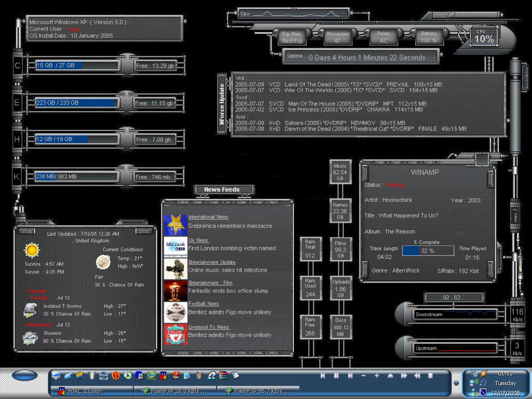Open the green FM icon in quick launch
This screenshot has height=399, width=532.
click(151, 375)
